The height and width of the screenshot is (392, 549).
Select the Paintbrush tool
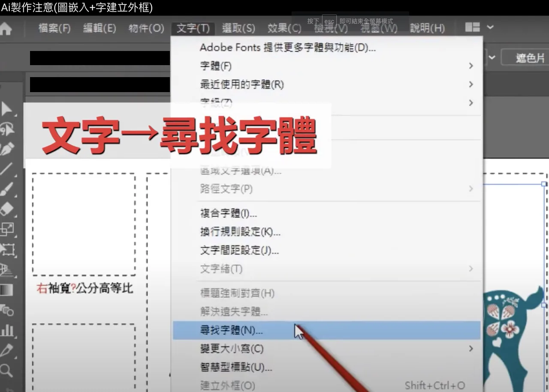[6, 189]
